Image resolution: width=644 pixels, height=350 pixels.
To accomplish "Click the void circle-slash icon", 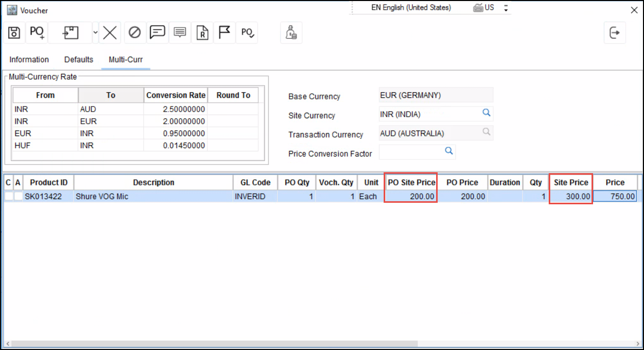I will [135, 33].
